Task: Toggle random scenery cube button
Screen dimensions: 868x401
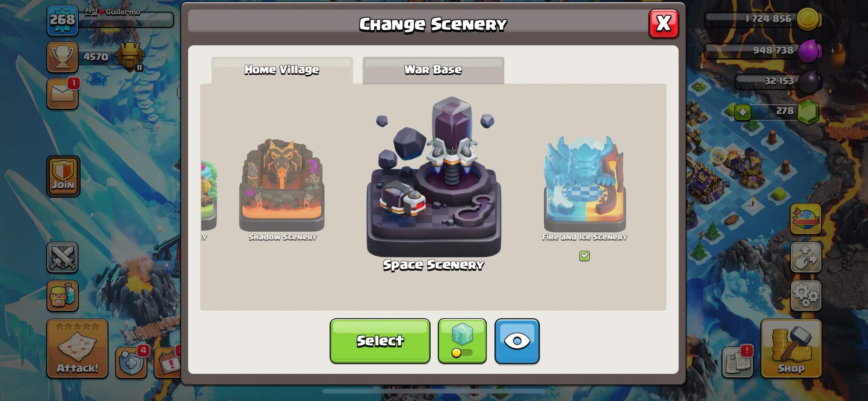Action: pos(462,341)
